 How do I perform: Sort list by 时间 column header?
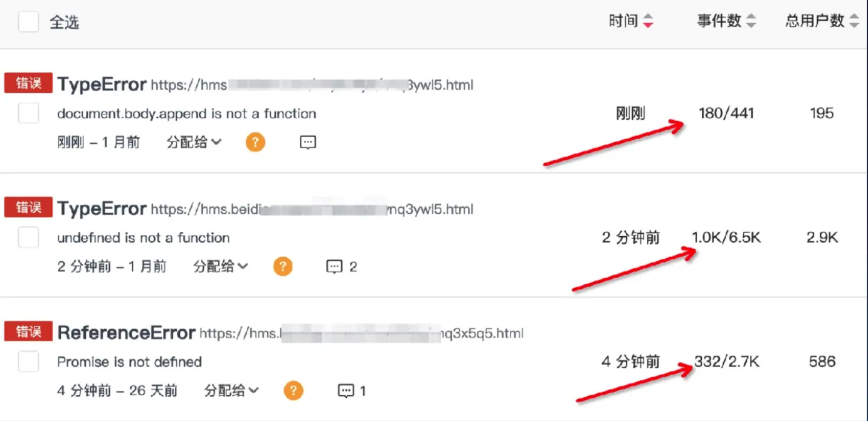click(623, 21)
